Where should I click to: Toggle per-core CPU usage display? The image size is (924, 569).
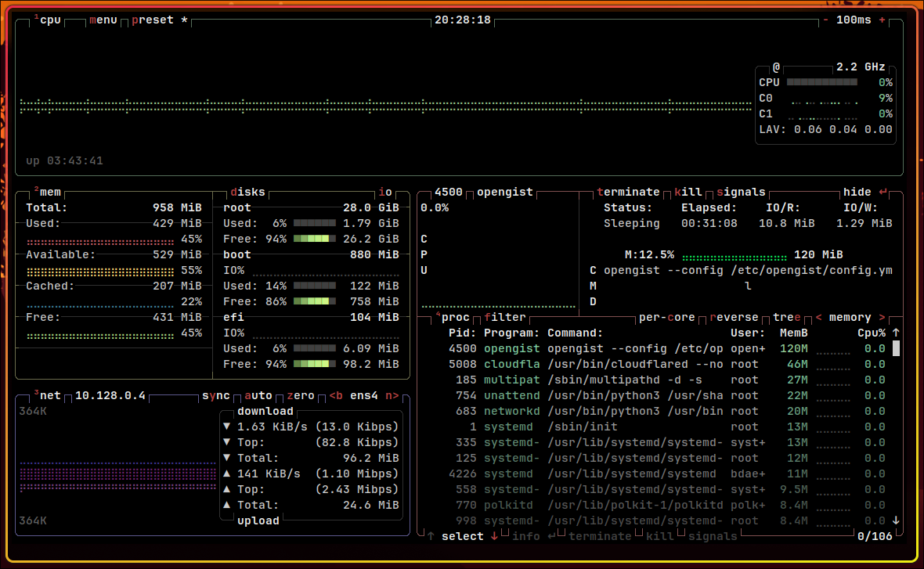[x=666, y=317]
